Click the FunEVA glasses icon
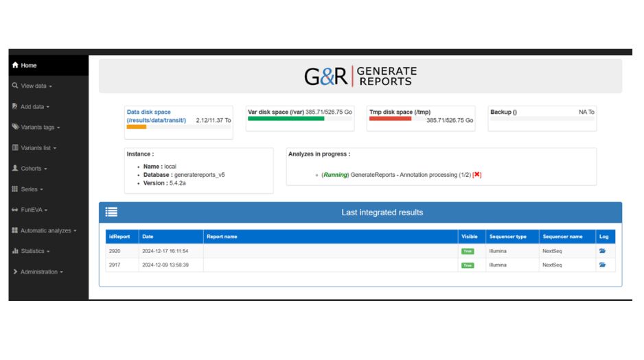644x360 pixels. coord(15,210)
